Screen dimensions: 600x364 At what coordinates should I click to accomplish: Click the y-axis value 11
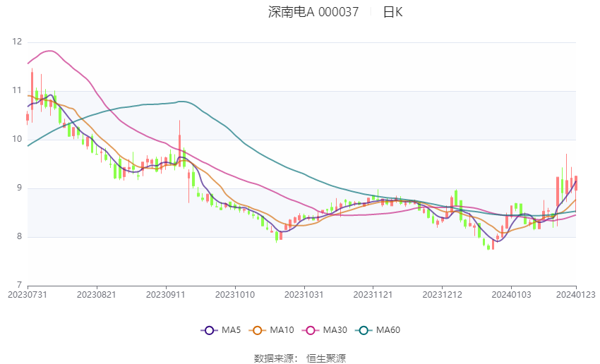coord(17,90)
